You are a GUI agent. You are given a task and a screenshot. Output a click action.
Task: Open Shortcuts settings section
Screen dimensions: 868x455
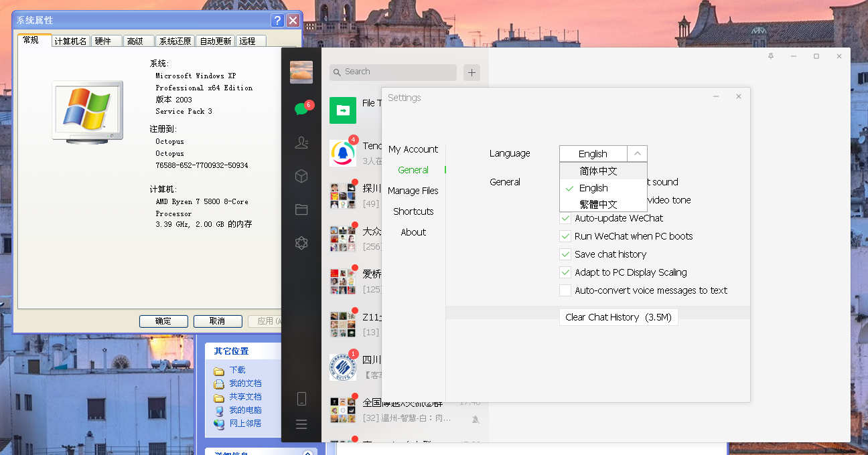[413, 211]
